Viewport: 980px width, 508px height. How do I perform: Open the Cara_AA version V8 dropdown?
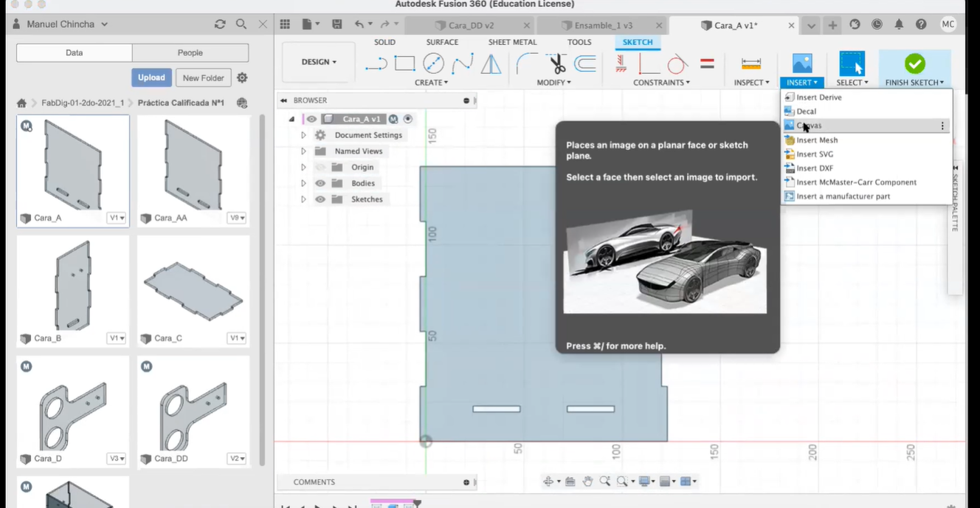pyautogui.click(x=237, y=218)
